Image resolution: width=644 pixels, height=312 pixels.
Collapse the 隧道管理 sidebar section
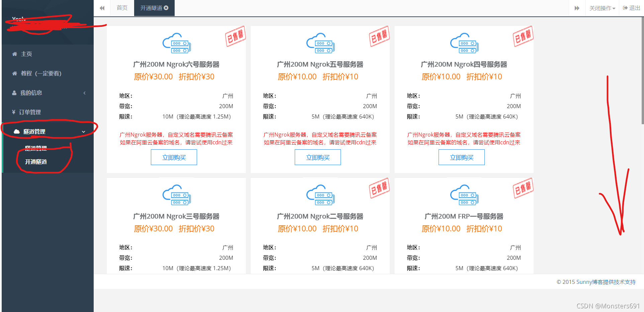(48, 132)
